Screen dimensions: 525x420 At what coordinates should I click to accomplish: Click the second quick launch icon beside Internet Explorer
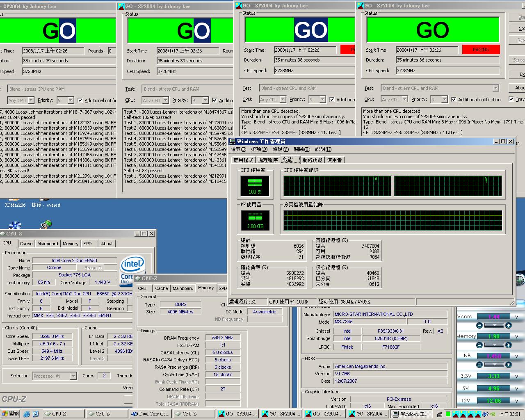tap(36, 414)
